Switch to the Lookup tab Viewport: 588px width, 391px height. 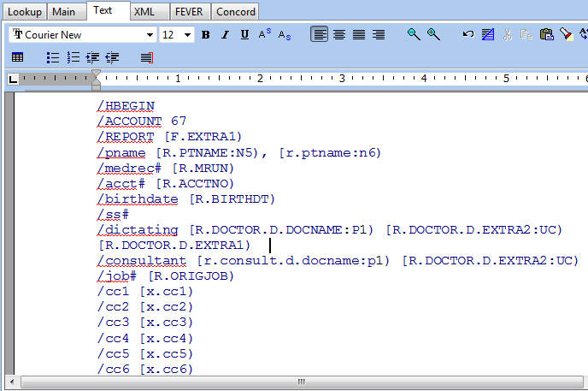tap(25, 12)
